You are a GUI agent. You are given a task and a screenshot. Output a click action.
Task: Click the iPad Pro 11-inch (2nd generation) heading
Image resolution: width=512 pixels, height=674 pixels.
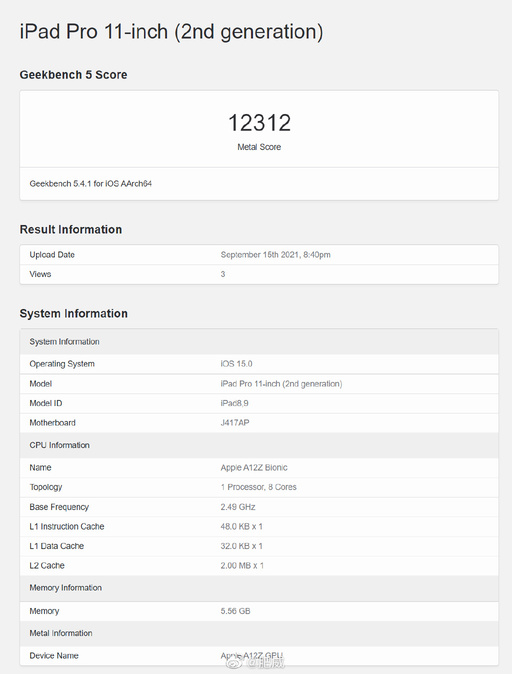click(x=171, y=32)
